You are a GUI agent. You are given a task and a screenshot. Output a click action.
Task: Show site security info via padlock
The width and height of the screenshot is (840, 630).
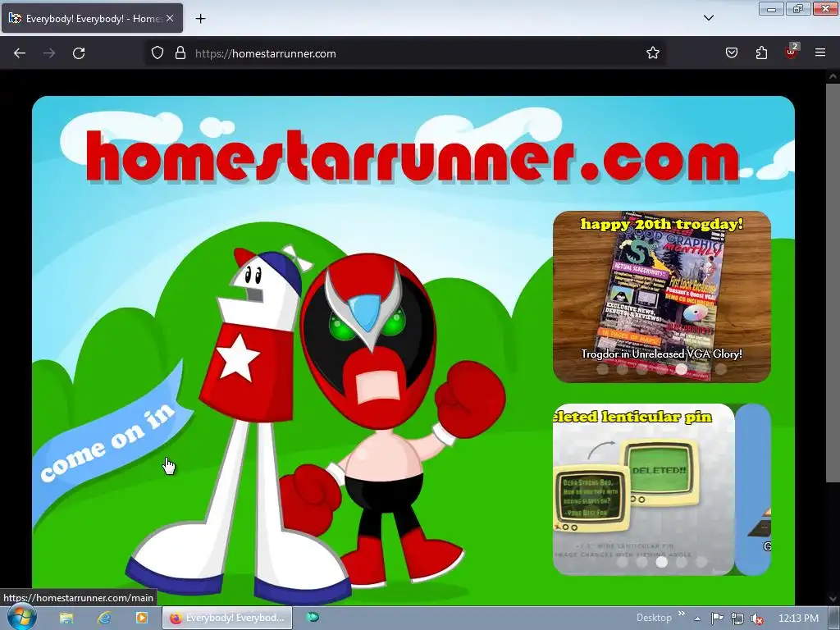coord(180,53)
